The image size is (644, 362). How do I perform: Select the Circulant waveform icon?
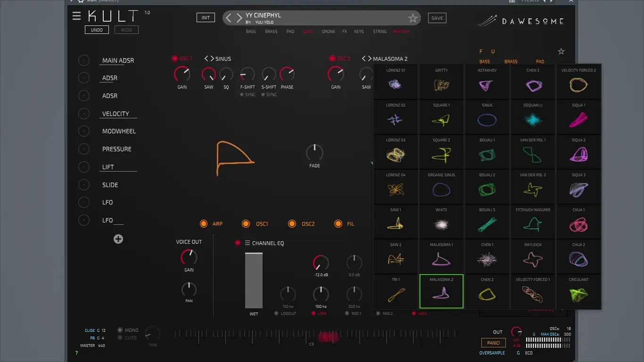[x=578, y=295]
